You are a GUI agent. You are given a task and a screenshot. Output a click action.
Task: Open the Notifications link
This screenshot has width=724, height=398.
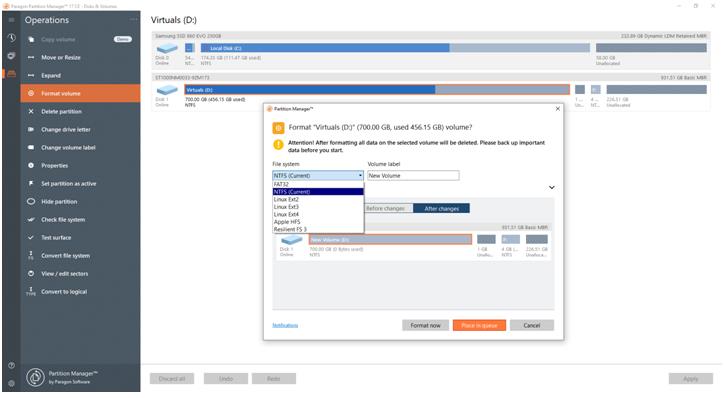[285, 326]
